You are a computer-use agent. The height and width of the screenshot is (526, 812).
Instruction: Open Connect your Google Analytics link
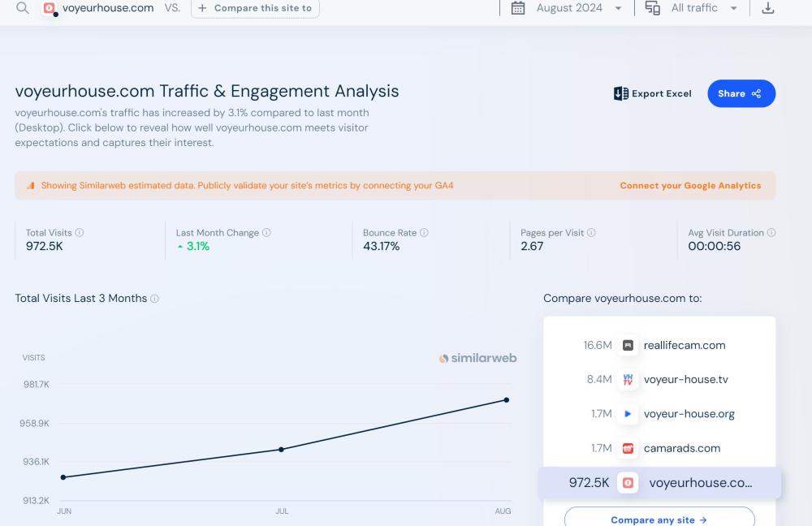[x=690, y=186]
